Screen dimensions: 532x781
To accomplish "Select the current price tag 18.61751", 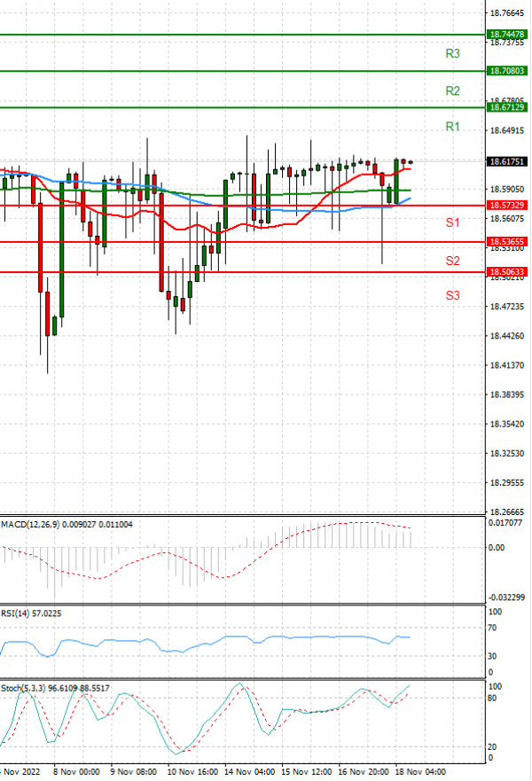I will click(x=507, y=162).
